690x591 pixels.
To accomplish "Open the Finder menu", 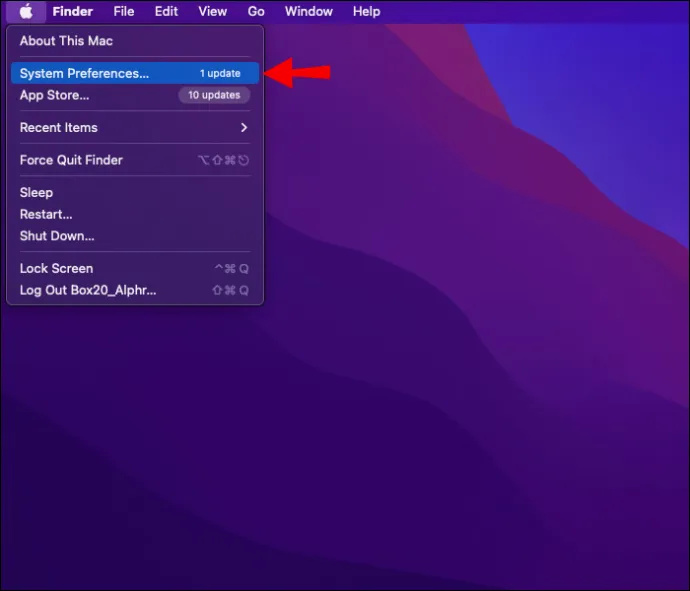I will 73,11.
